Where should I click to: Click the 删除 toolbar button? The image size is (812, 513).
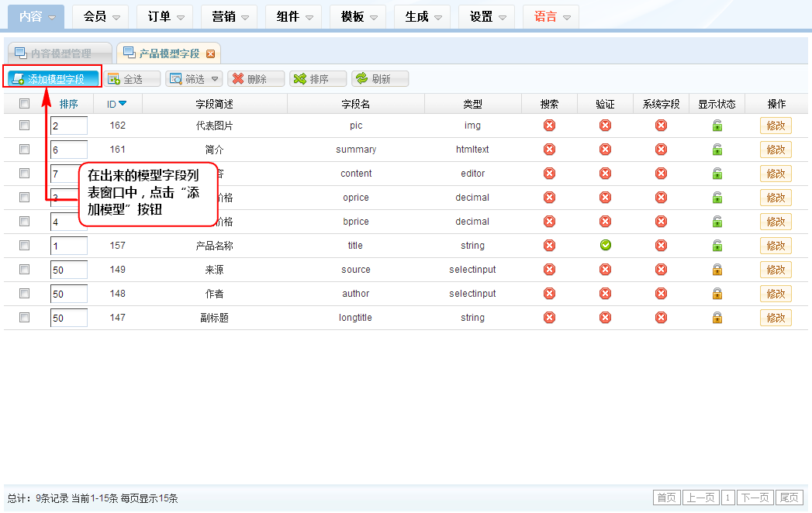point(256,79)
